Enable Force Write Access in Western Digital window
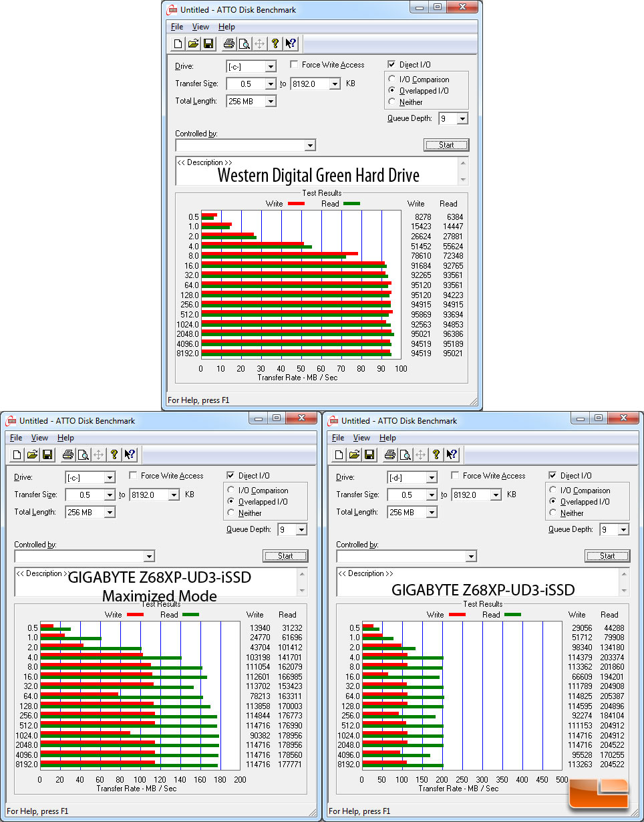The height and width of the screenshot is (822, 644). click(295, 65)
